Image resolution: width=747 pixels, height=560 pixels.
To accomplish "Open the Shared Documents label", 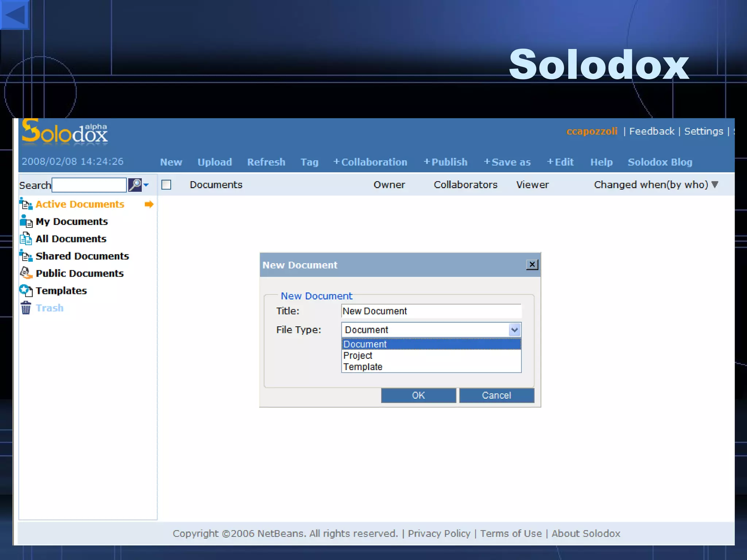I will tap(82, 256).
